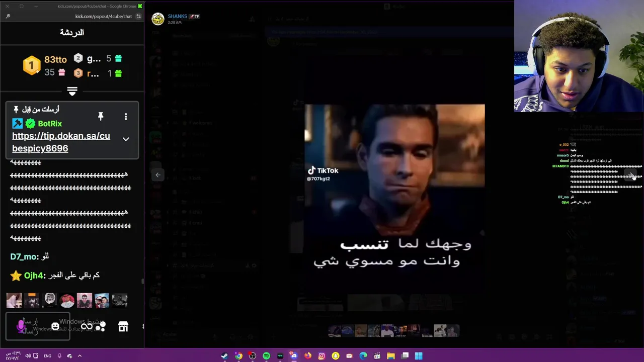Screen dimensions: 644x362
Task: Click the network icon in system tray
Action: (x=36, y=356)
